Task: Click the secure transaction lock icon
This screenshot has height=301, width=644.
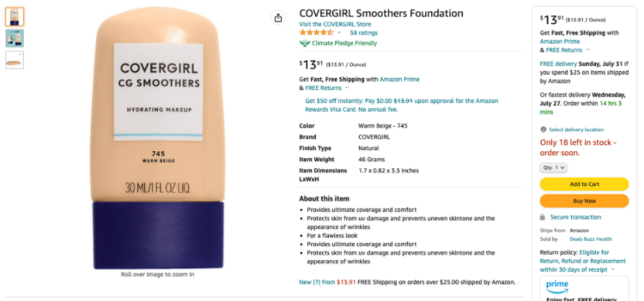Action: click(x=542, y=217)
